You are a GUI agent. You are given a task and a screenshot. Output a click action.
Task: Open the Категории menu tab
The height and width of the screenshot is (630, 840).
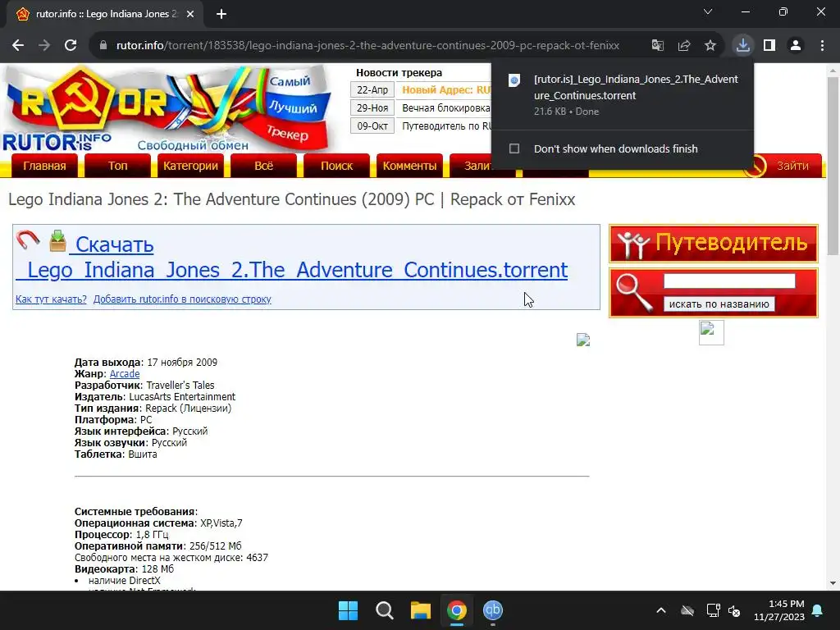pos(190,166)
